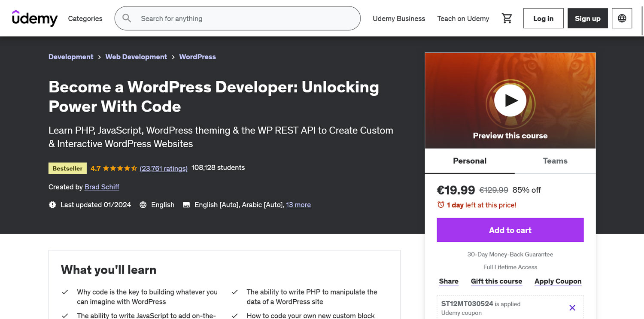Image resolution: width=644 pixels, height=319 pixels.
Task: Click the search magnifier icon
Action: (x=127, y=18)
